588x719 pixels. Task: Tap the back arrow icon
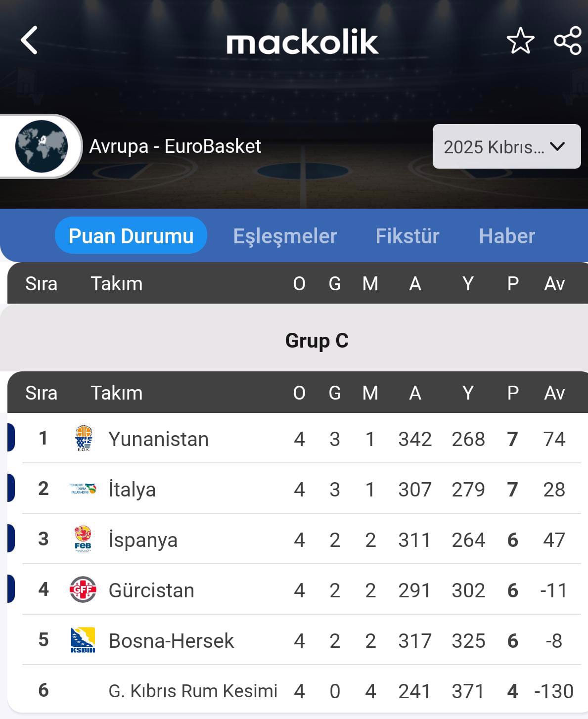point(29,40)
